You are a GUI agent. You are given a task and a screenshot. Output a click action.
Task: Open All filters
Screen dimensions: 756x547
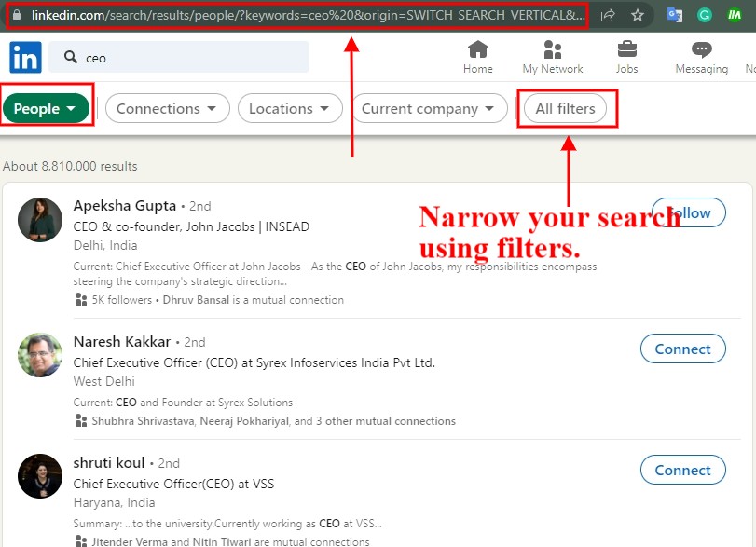(x=567, y=108)
